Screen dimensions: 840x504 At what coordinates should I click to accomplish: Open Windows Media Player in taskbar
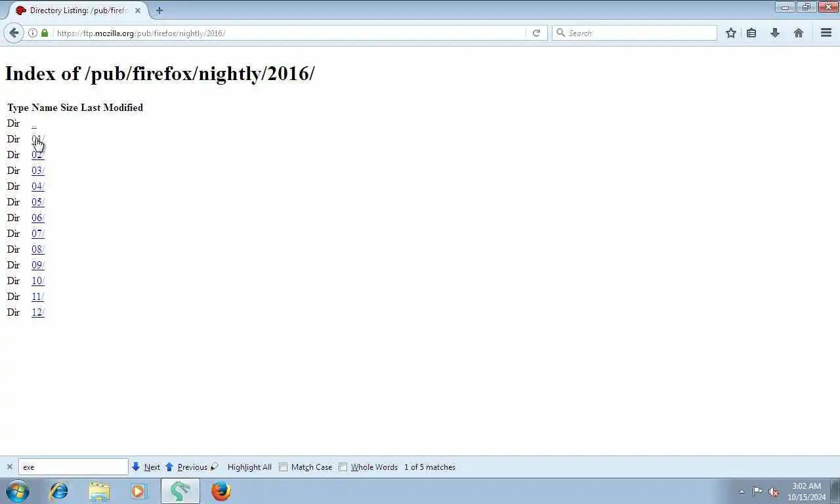[139, 491]
